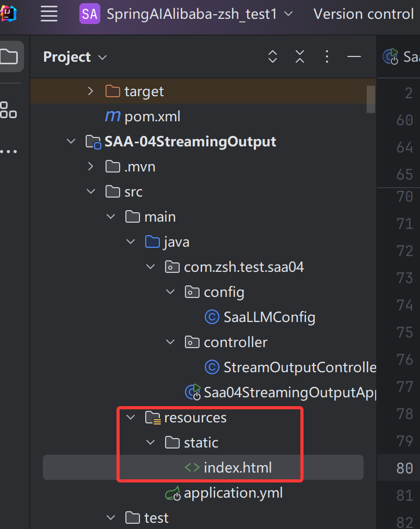Show more tool windows ellipsis
Screen dimensions: 420x529
[x=8, y=152]
